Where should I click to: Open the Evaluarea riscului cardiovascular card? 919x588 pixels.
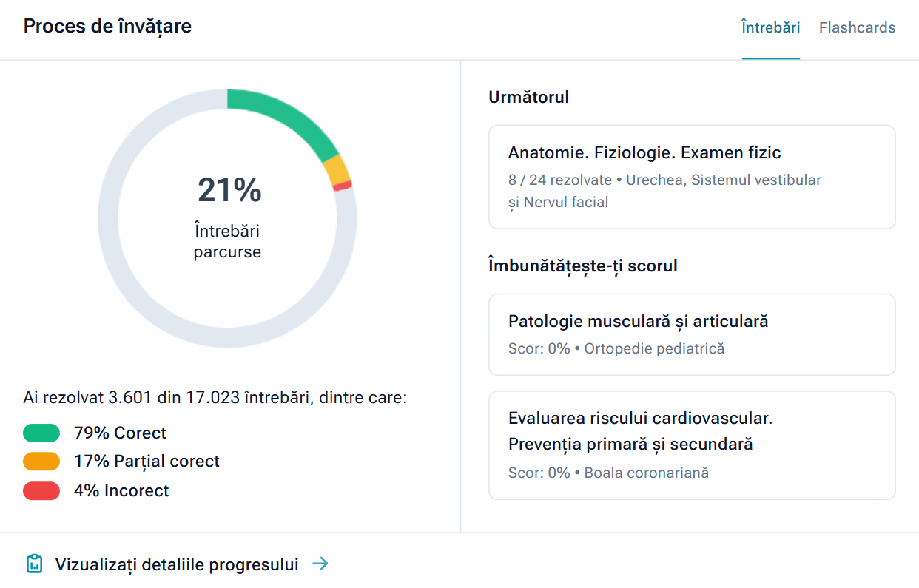point(691,444)
